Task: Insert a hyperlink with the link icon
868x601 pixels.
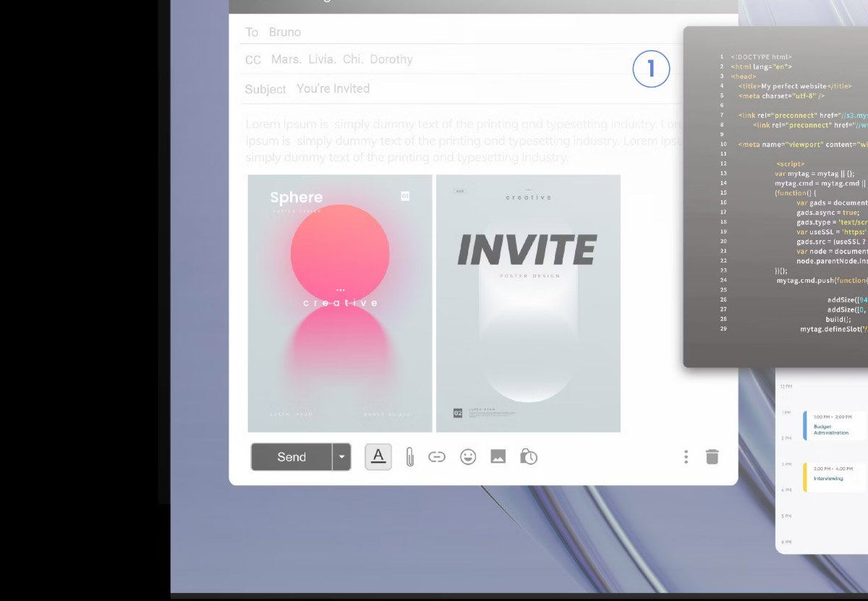Action: 437,457
